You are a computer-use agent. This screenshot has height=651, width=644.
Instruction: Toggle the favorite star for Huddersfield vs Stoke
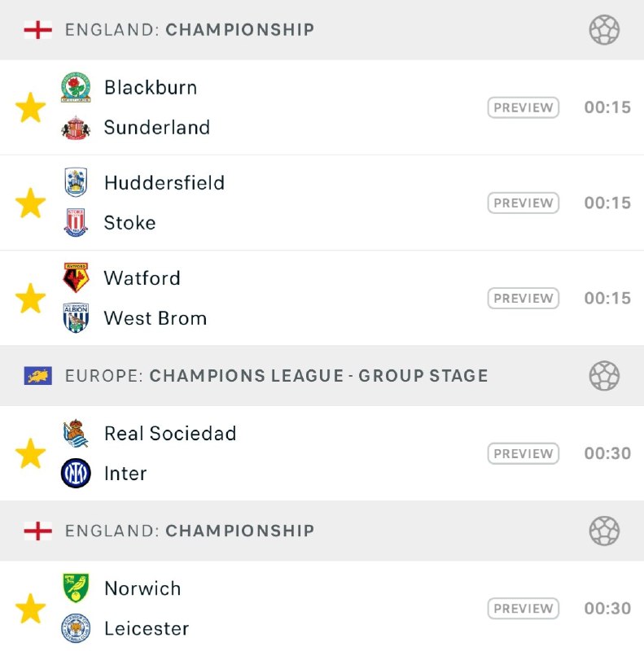point(30,203)
